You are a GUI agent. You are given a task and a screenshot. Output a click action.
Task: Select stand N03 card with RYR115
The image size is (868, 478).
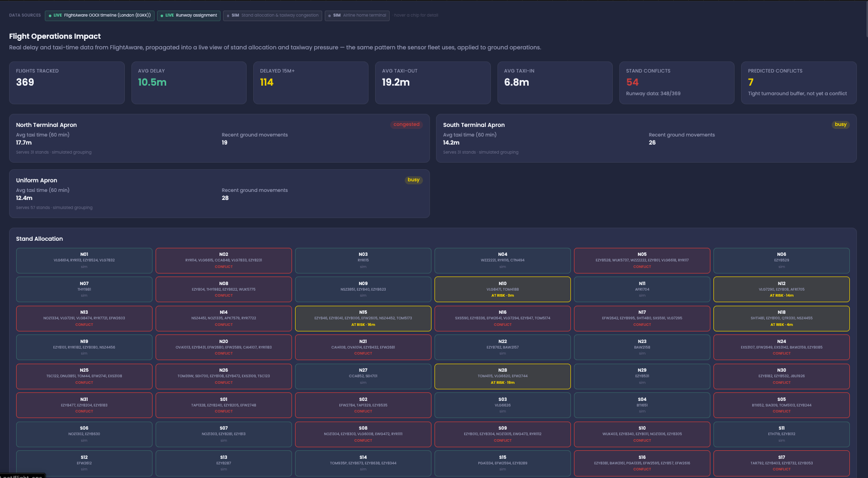click(363, 260)
